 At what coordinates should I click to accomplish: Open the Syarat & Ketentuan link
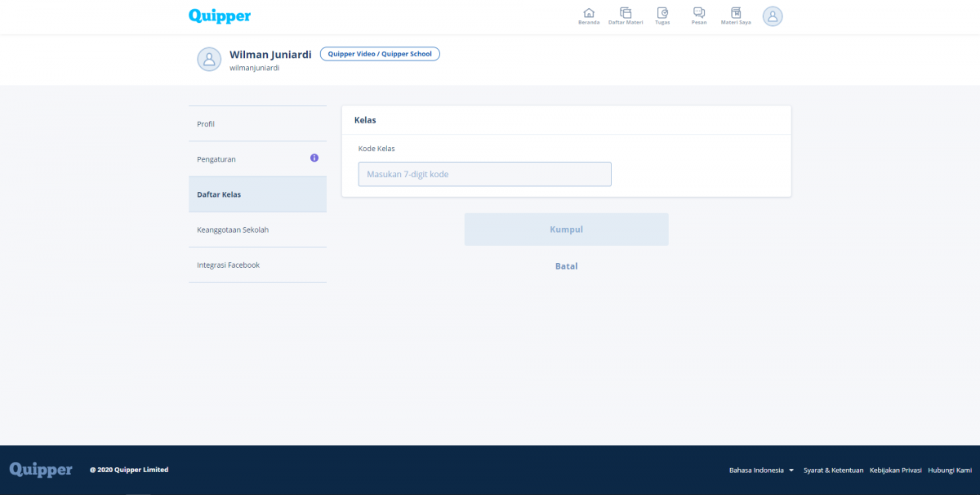pyautogui.click(x=833, y=470)
